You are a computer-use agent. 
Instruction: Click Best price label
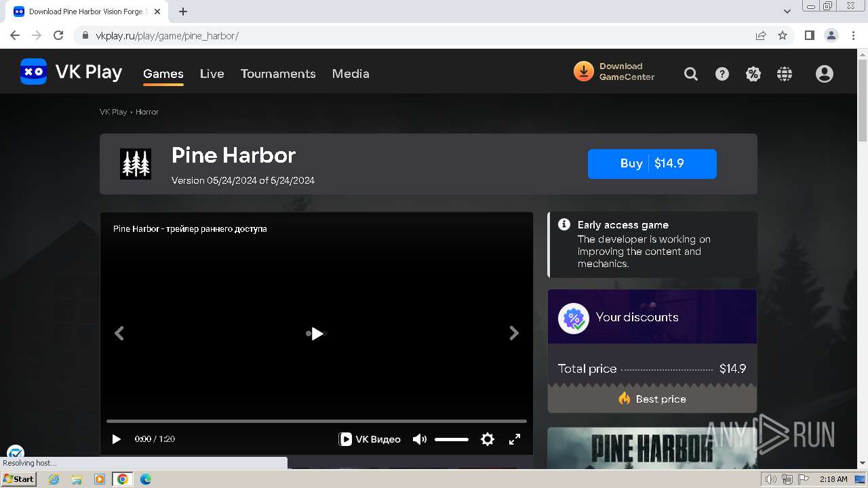point(661,399)
